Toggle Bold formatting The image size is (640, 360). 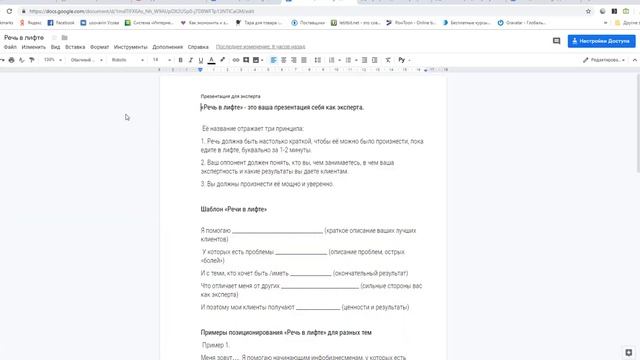tap(180, 60)
